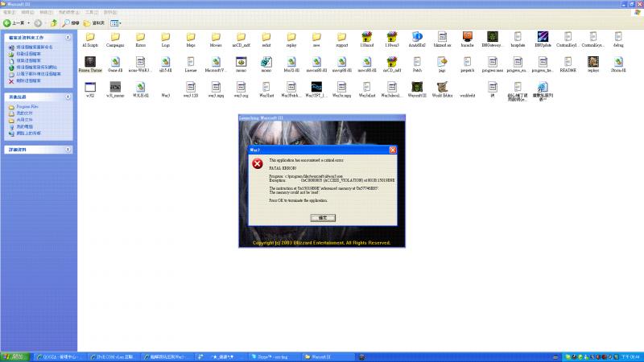This screenshot has height=362, width=644.
Task: Open the third menu (View) in menu bar
Action: [46, 13]
